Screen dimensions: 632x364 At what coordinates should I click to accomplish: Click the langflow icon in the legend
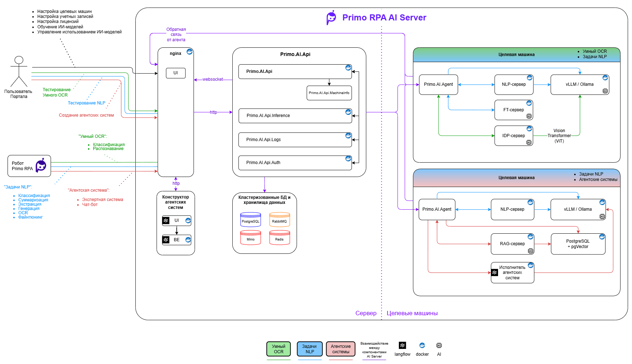(403, 345)
